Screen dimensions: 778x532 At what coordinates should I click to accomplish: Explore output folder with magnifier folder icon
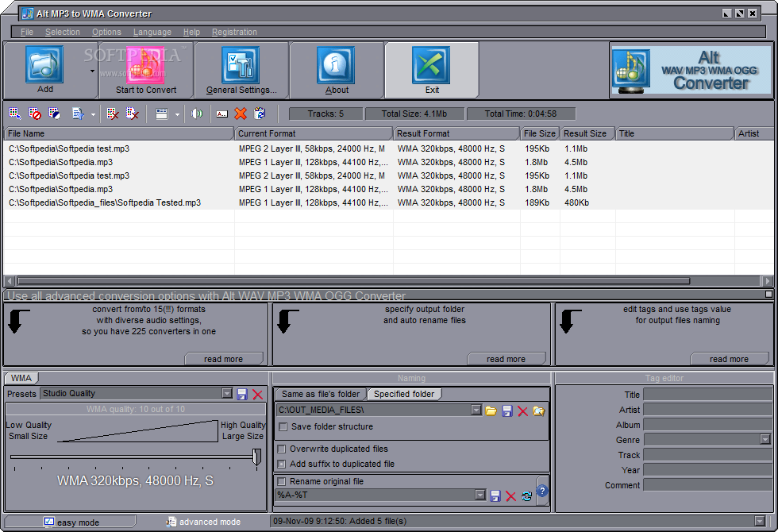click(538, 411)
